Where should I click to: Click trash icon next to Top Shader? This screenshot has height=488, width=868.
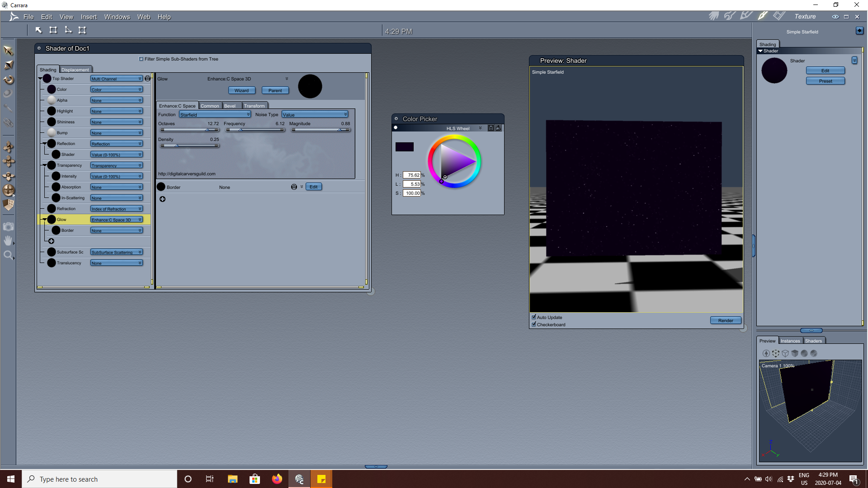click(x=147, y=79)
